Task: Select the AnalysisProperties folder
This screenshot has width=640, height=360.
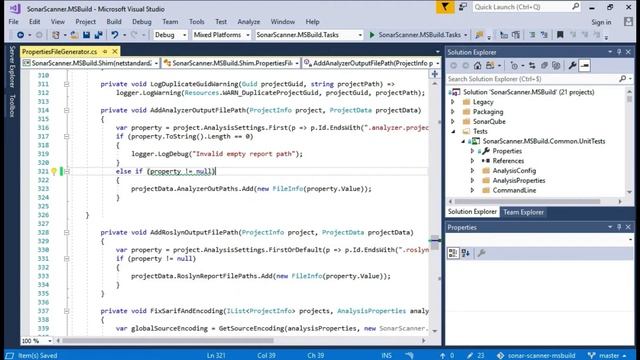Action: tap(518, 180)
